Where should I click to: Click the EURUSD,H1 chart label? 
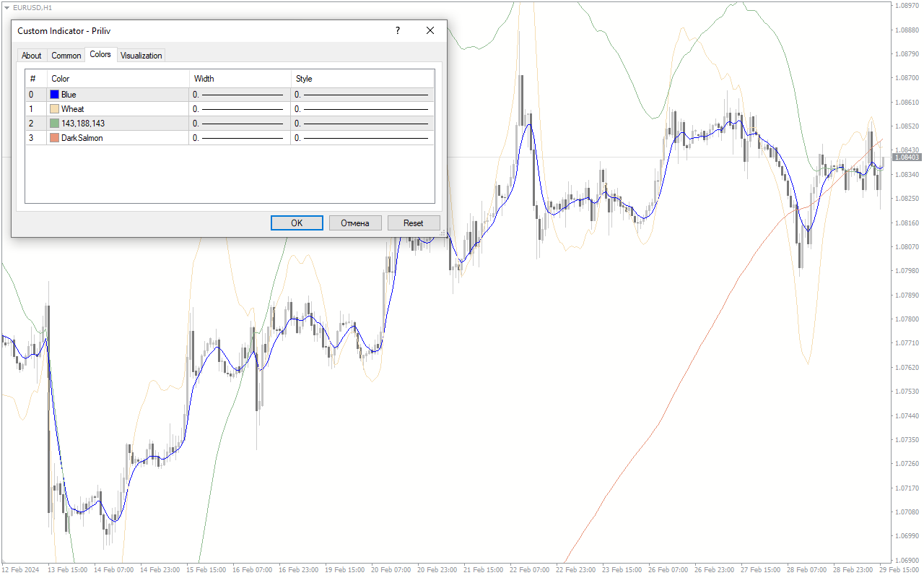32,7
